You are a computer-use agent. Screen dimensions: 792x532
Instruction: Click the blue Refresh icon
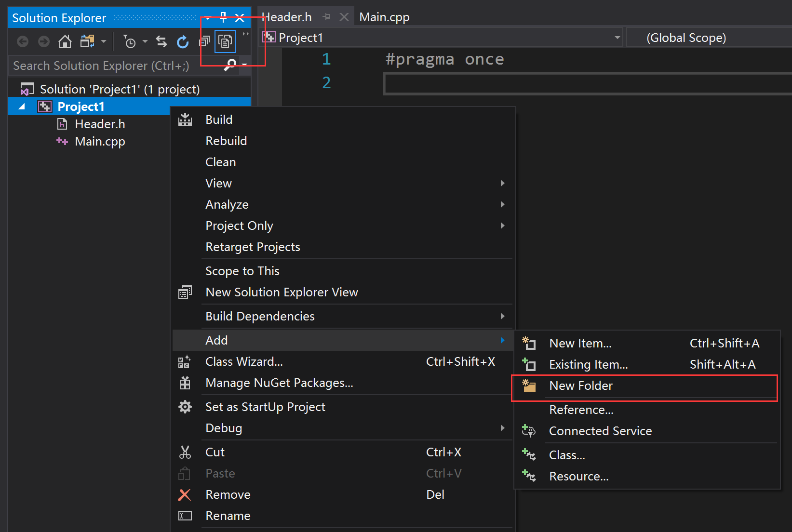183,42
